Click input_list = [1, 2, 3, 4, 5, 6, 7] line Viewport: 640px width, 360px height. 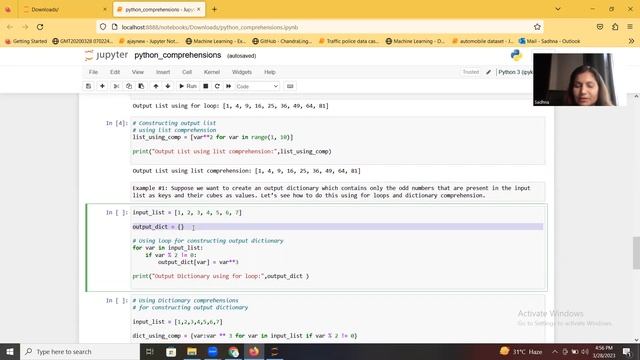point(187,213)
